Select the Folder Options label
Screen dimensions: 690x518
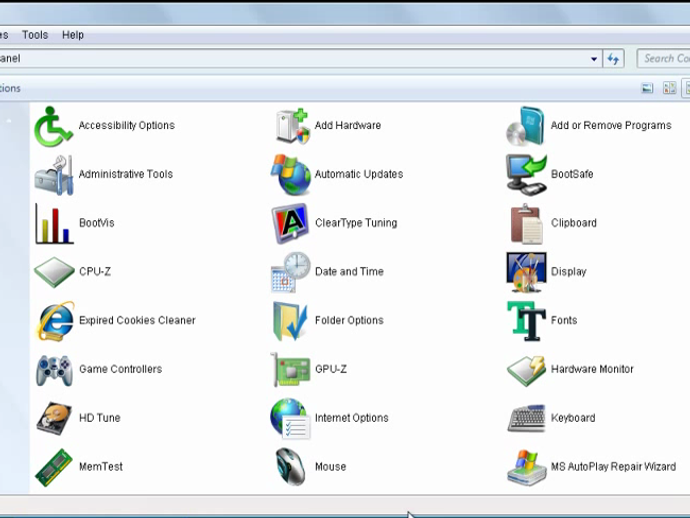pos(349,320)
